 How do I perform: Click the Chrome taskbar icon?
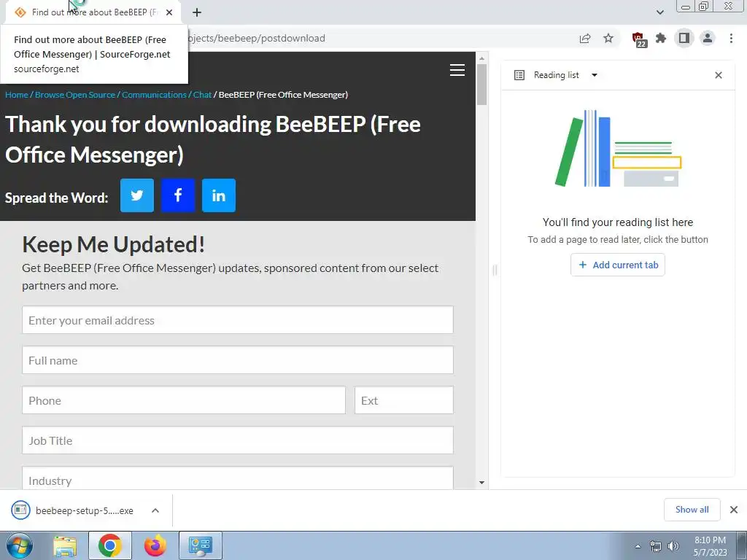click(x=109, y=545)
